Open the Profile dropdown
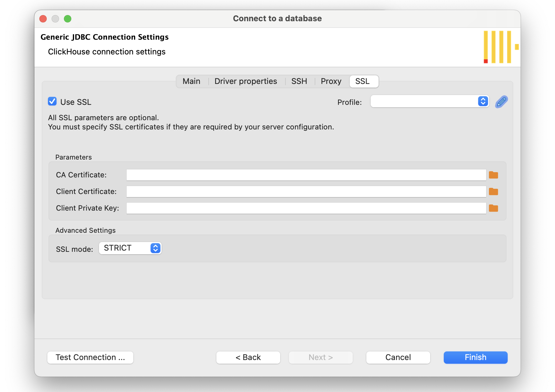Viewport: 555px width, 392px height. pyautogui.click(x=429, y=101)
